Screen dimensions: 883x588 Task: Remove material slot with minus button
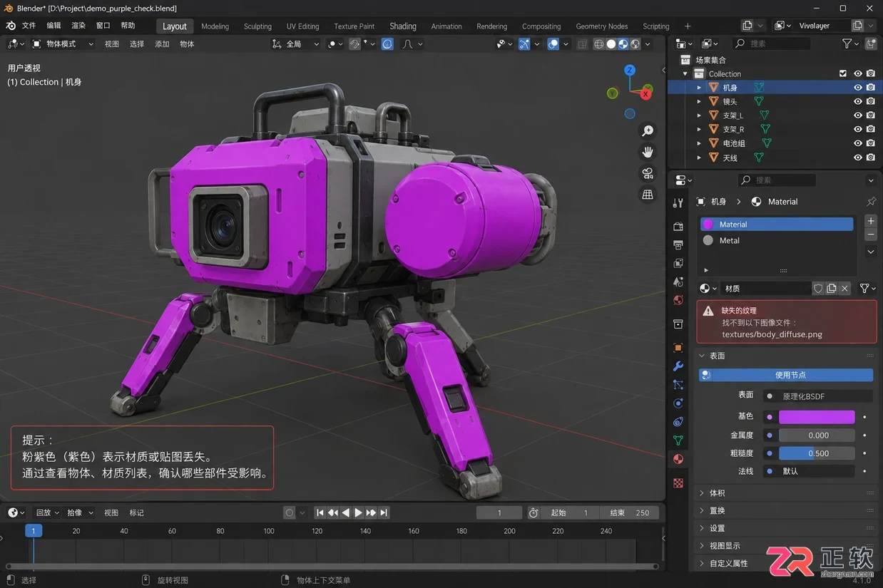coord(871,234)
